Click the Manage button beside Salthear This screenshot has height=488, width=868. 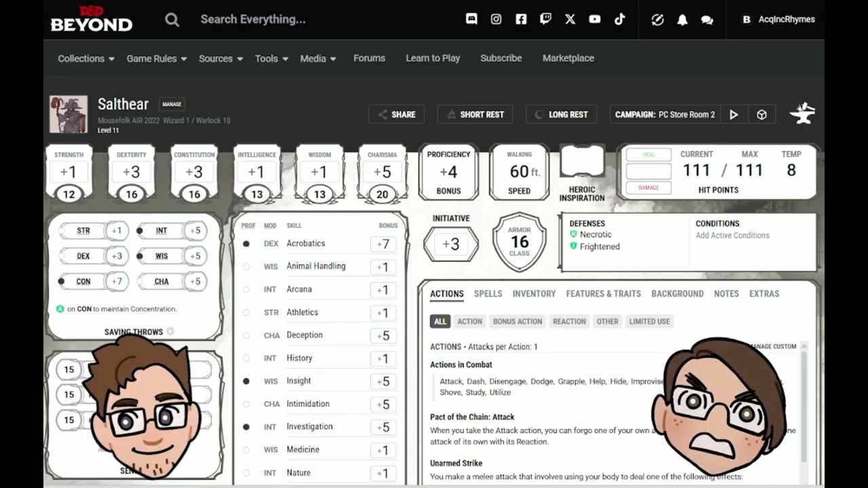pyautogui.click(x=172, y=104)
